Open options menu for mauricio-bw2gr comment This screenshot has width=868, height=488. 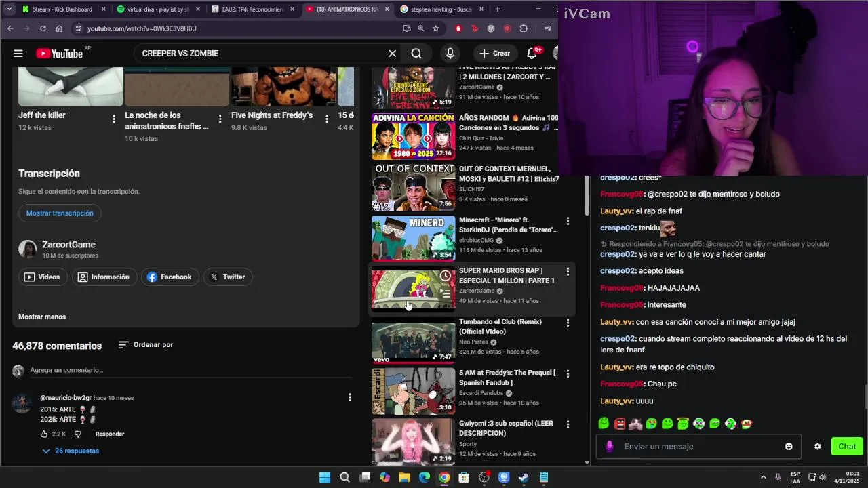[x=350, y=397]
